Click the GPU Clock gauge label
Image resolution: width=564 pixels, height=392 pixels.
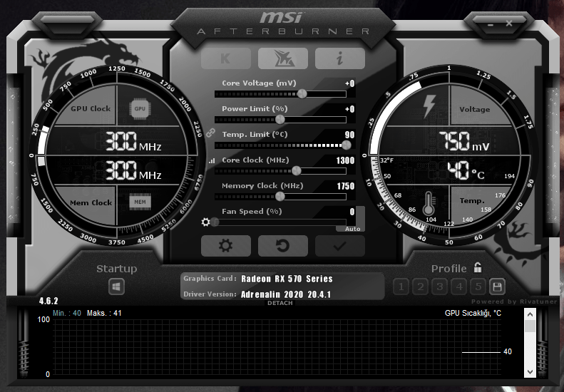(x=91, y=108)
